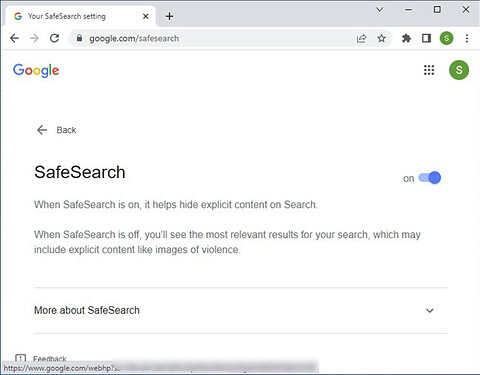
Task: Open Google apps grid
Action: (429, 70)
